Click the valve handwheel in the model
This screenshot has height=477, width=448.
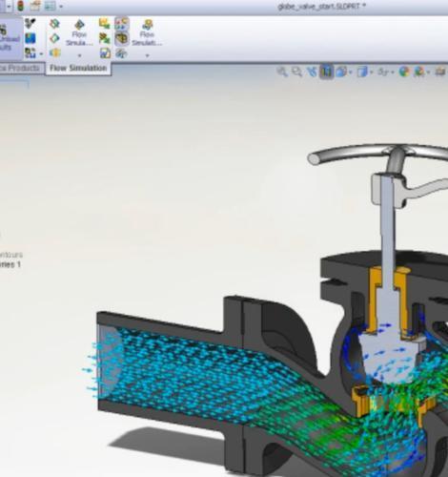pos(378,155)
